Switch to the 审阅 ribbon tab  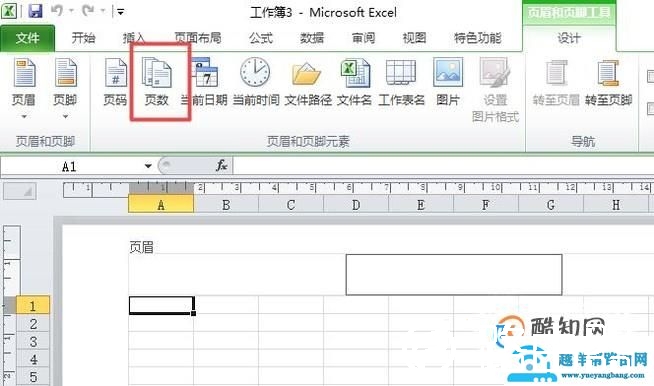coord(363,38)
